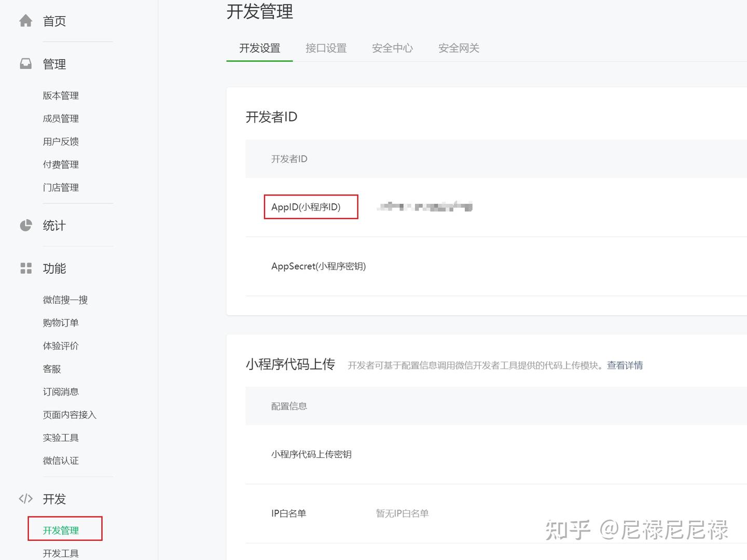Open 开发工具 in the sidebar
Viewport: 747px width, 560px height.
(61, 553)
